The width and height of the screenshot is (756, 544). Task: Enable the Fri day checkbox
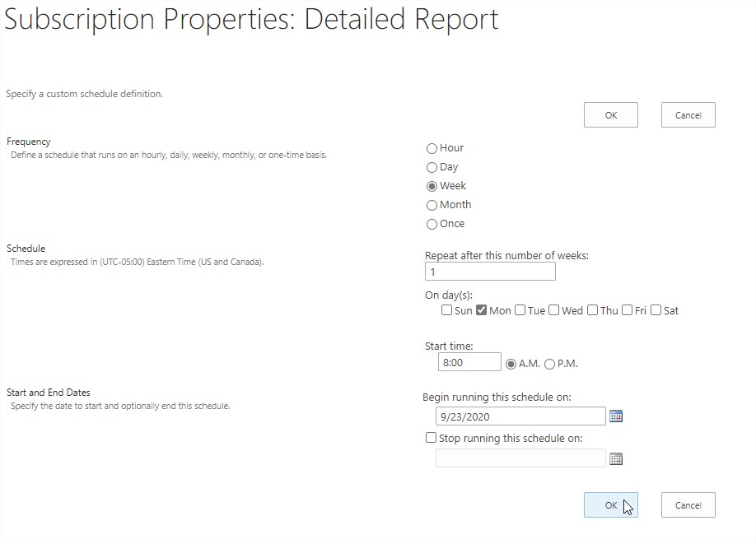[x=628, y=309]
